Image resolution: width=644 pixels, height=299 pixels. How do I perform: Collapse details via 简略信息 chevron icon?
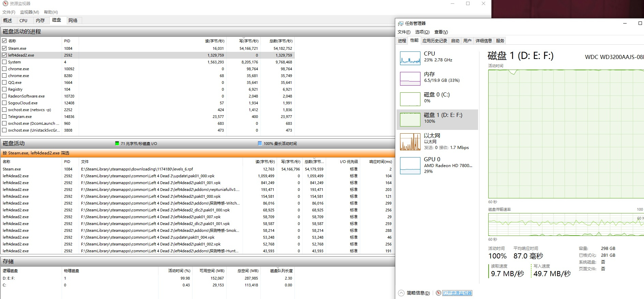click(x=401, y=293)
